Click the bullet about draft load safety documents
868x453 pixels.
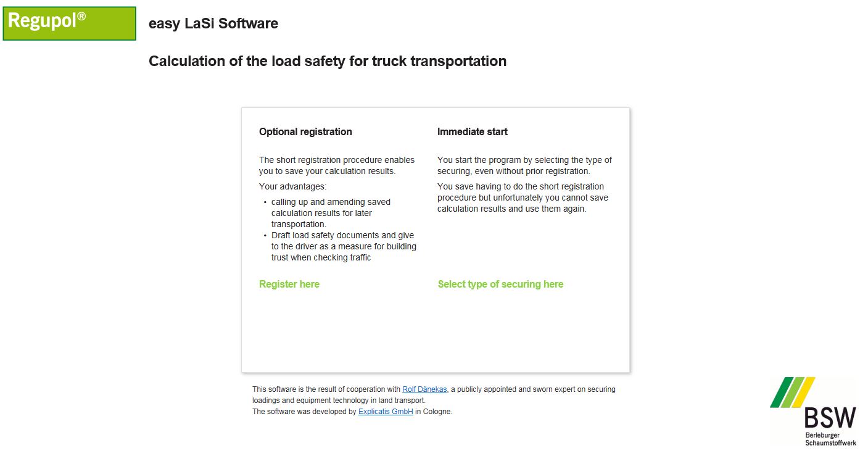pyautogui.click(x=340, y=246)
